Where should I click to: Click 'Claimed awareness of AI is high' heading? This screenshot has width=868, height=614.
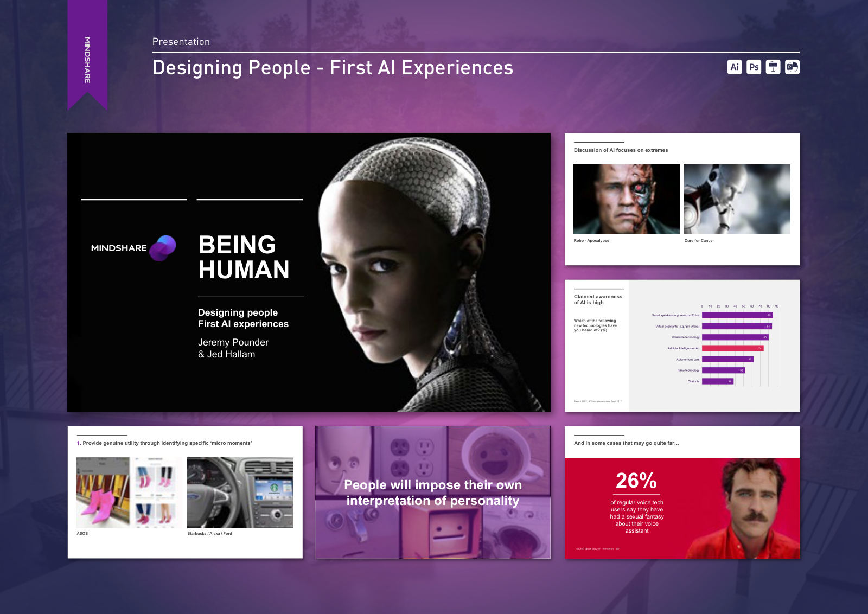[x=598, y=299]
